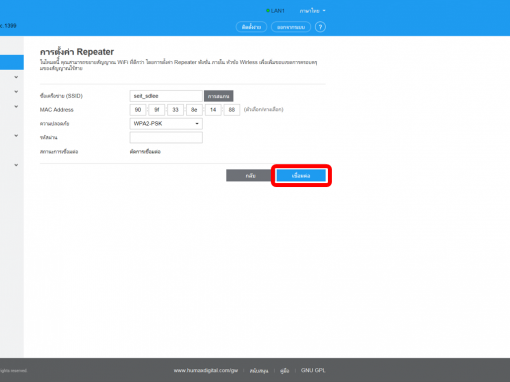510x382 pixels.
Task: Click the gray scan button beside SSID
Action: (x=219, y=96)
